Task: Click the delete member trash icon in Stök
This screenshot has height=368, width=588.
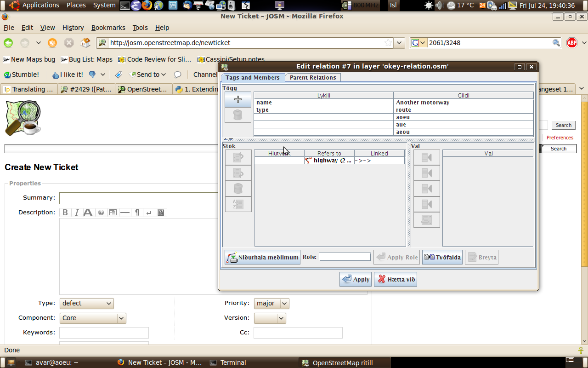Action: (238, 189)
